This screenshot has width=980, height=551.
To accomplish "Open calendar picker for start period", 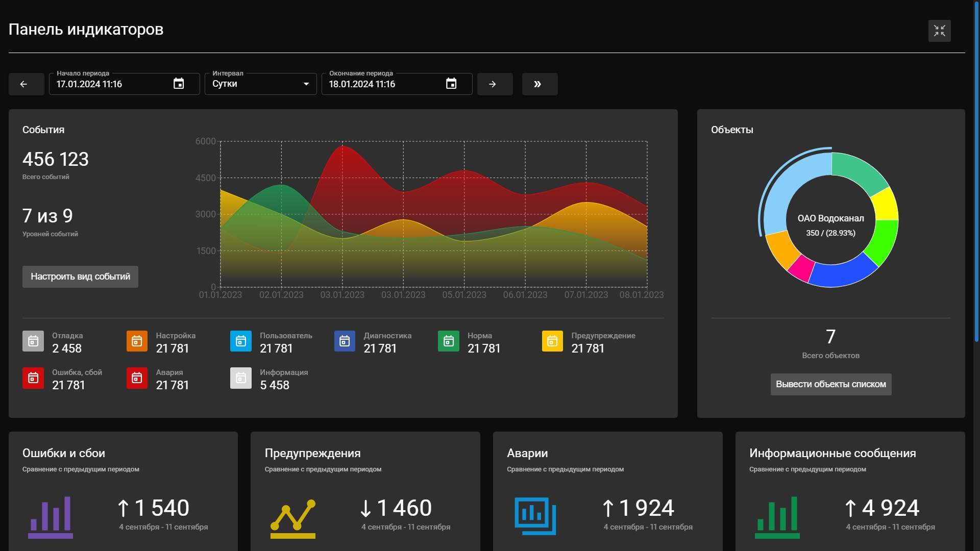I will click(x=179, y=84).
